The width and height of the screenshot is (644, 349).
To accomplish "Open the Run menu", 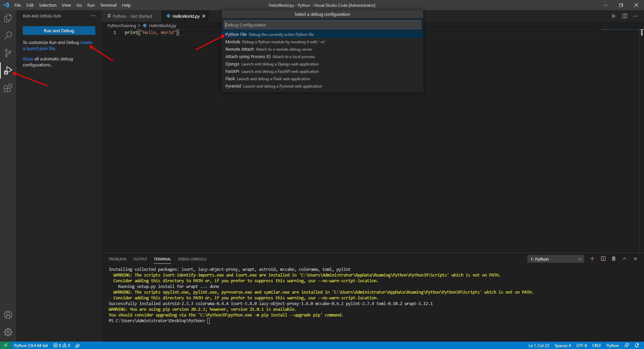I will 91,5.
